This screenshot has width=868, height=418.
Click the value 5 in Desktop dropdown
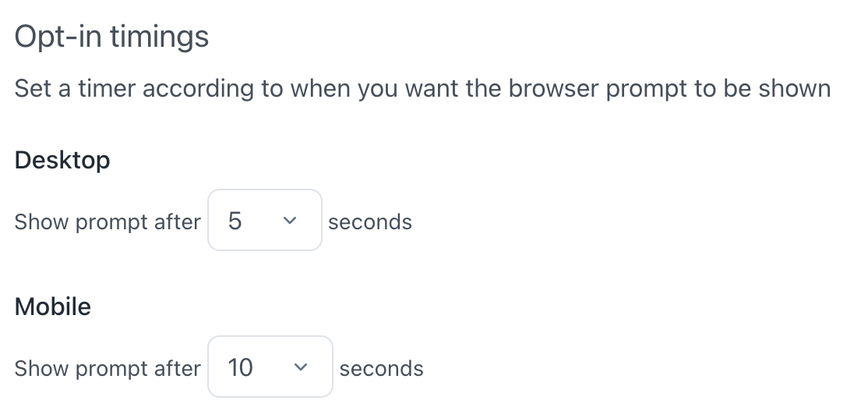click(235, 221)
